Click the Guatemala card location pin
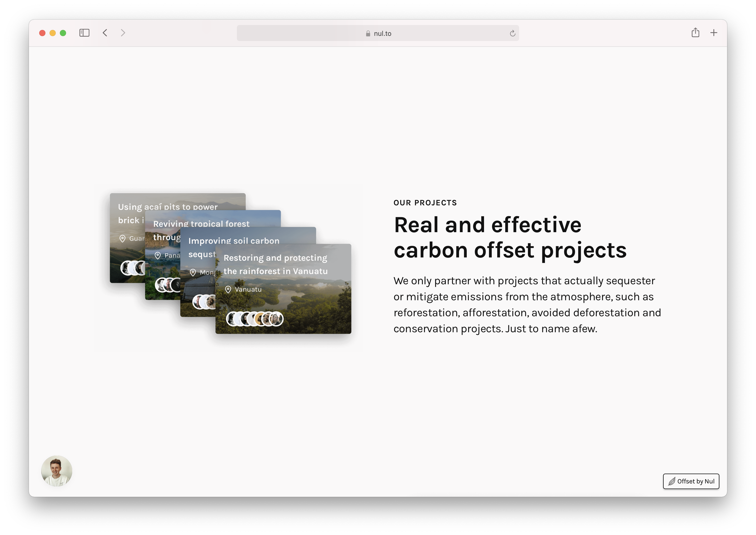 point(122,239)
